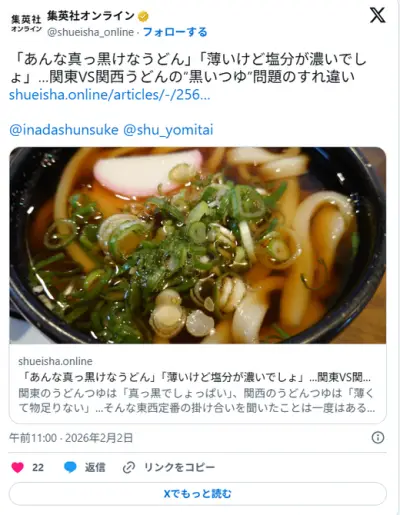Click the 22 likes count
400x515 pixels.
pyautogui.click(x=38, y=468)
